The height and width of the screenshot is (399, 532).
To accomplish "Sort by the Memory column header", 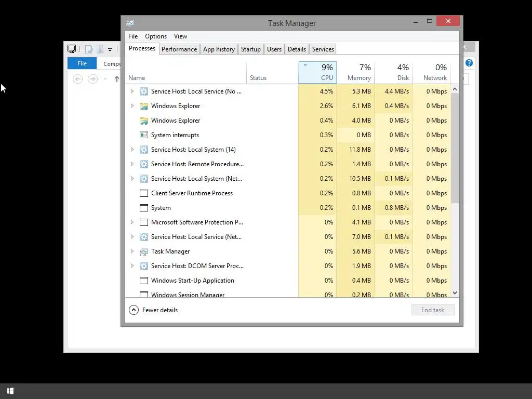I will pyautogui.click(x=355, y=73).
